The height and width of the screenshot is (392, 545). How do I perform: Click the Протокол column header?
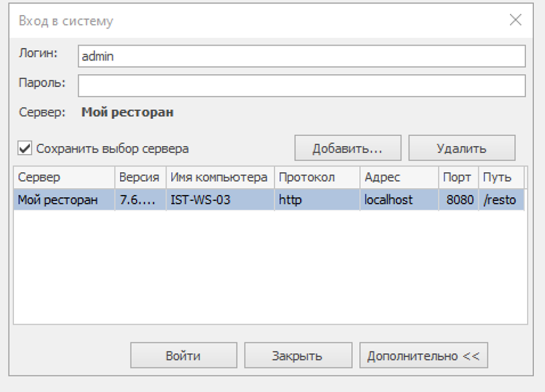point(316,177)
